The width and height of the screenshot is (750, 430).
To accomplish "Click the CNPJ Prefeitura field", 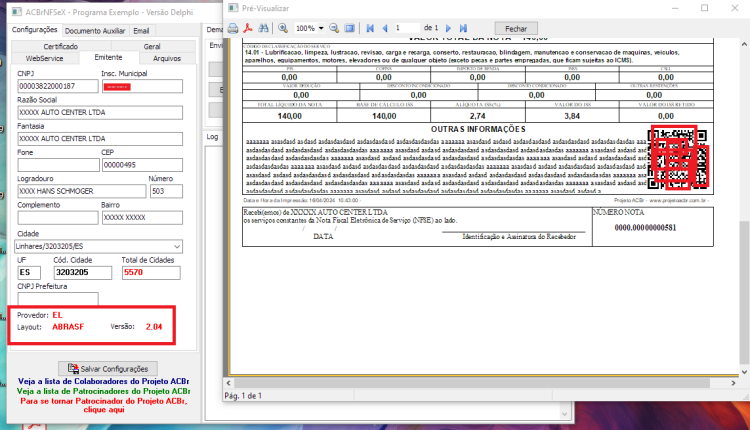I will tap(58, 298).
